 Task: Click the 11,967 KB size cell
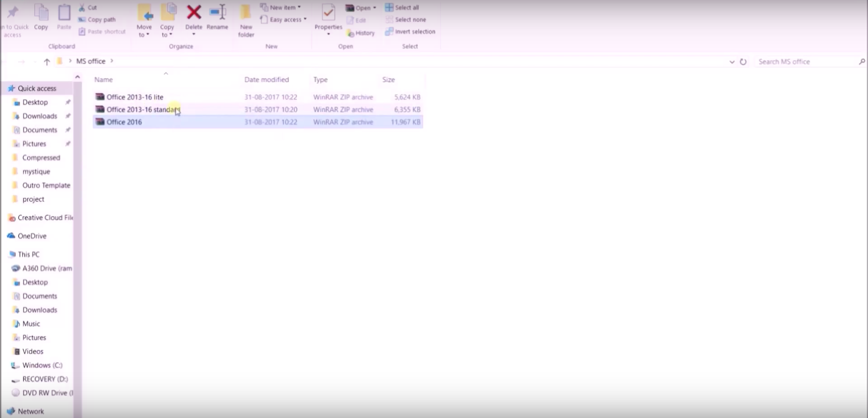click(405, 122)
